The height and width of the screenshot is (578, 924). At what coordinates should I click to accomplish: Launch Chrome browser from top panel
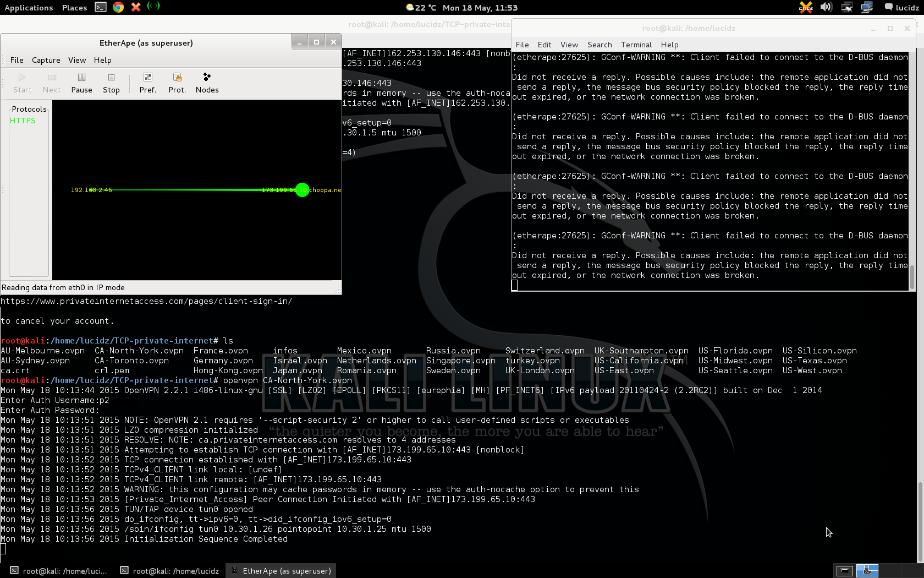[118, 7]
